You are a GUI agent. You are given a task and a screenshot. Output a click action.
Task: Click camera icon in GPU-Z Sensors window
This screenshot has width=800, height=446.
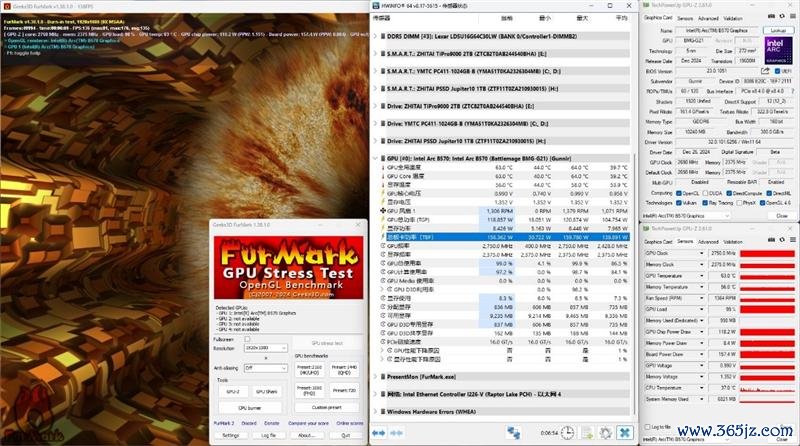pos(771,240)
